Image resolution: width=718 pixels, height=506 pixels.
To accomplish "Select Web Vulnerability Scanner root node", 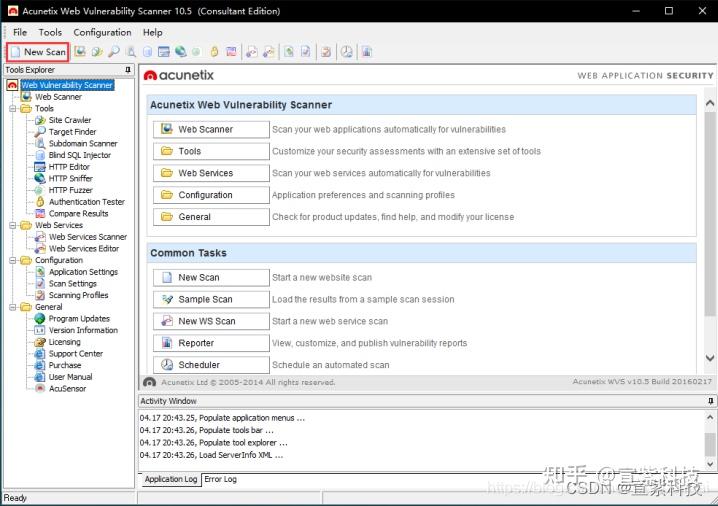I will [67, 85].
